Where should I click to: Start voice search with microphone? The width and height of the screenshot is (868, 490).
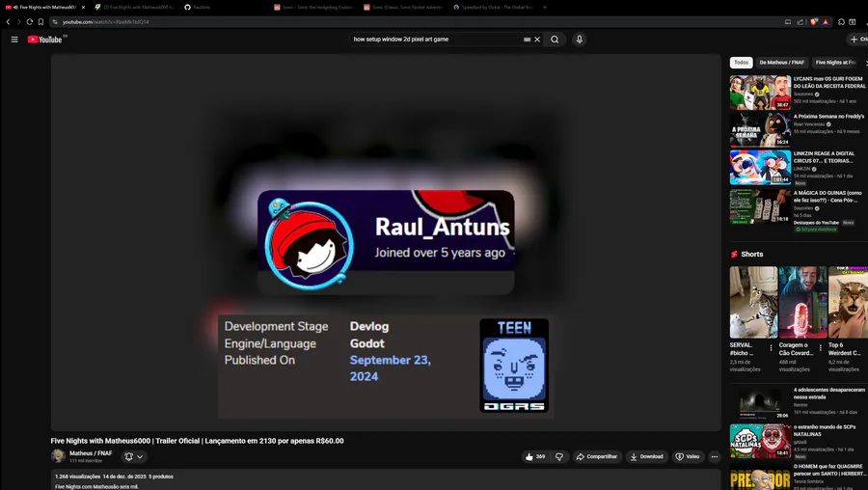[579, 40]
